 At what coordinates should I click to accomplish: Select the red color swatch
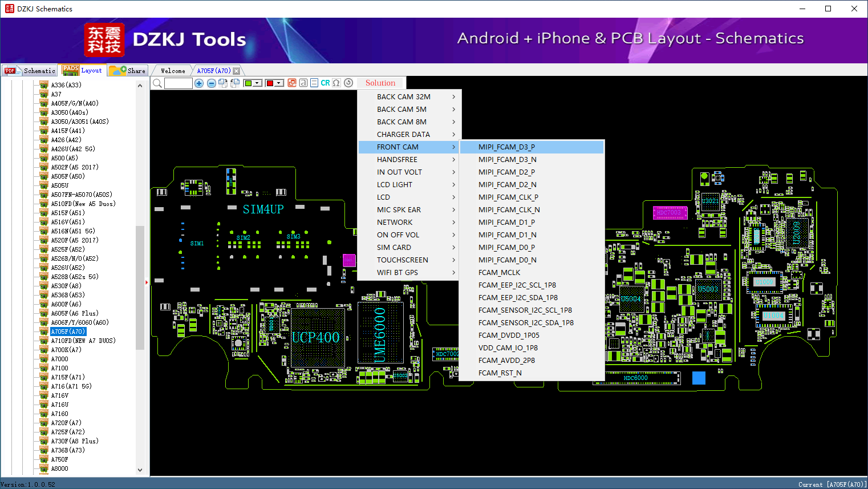270,83
